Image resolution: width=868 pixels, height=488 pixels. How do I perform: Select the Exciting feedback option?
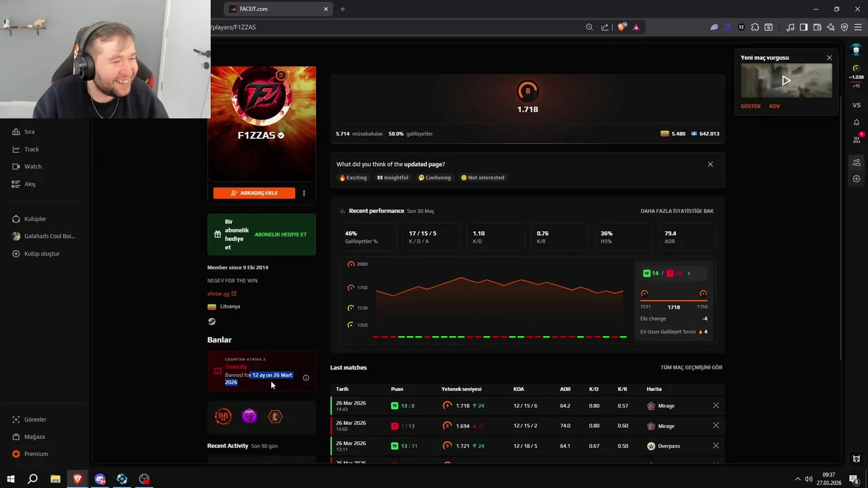coord(353,178)
